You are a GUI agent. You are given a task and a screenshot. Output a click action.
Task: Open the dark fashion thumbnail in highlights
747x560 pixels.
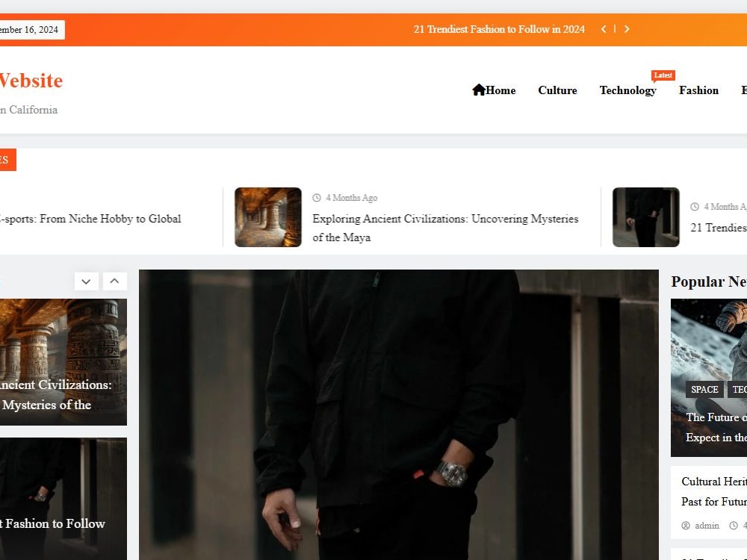point(645,217)
